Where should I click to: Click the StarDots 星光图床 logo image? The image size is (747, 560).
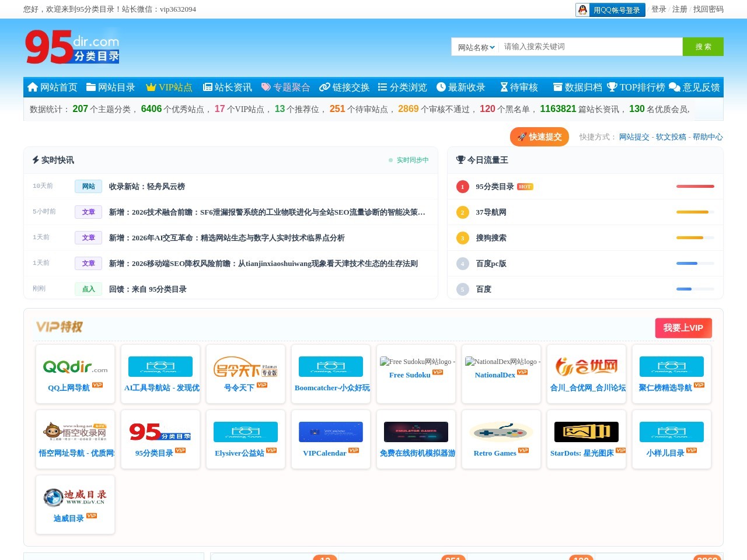coord(587,432)
